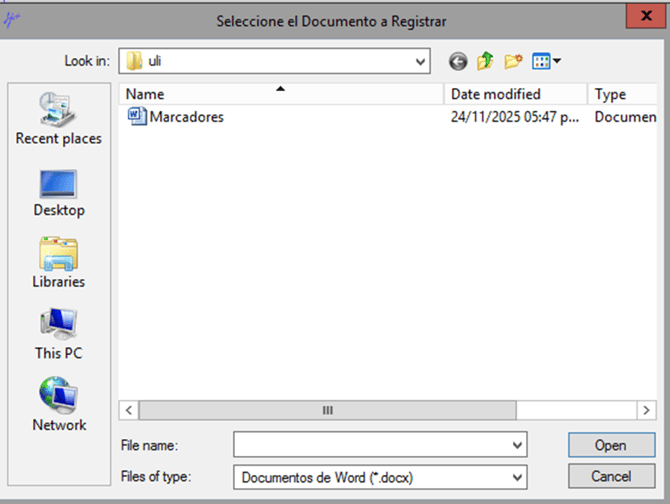Navigate to This PC
The image size is (670, 504).
pos(59,335)
